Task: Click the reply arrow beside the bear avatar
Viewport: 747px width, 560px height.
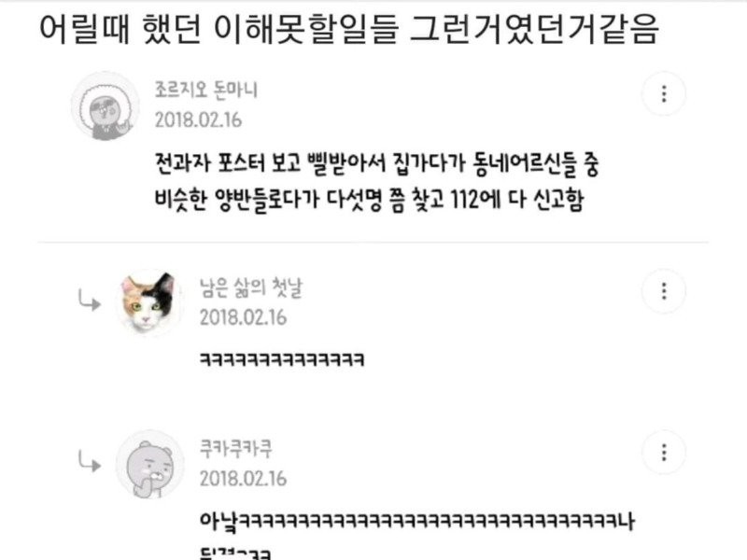Action: 90,462
